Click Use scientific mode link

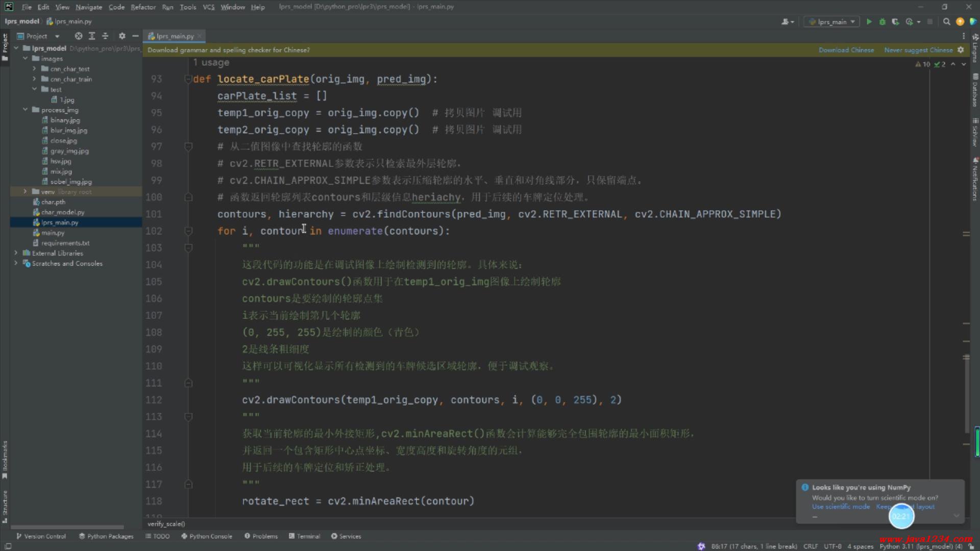click(841, 507)
